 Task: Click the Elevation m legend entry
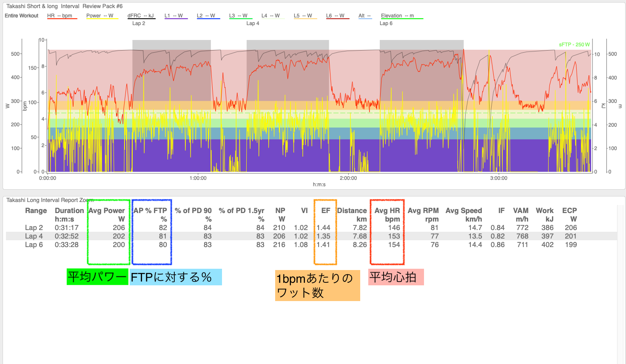click(397, 16)
